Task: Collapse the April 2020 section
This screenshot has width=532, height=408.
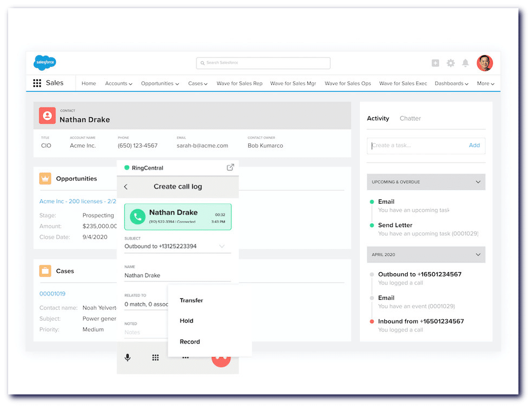Action: coord(478,254)
